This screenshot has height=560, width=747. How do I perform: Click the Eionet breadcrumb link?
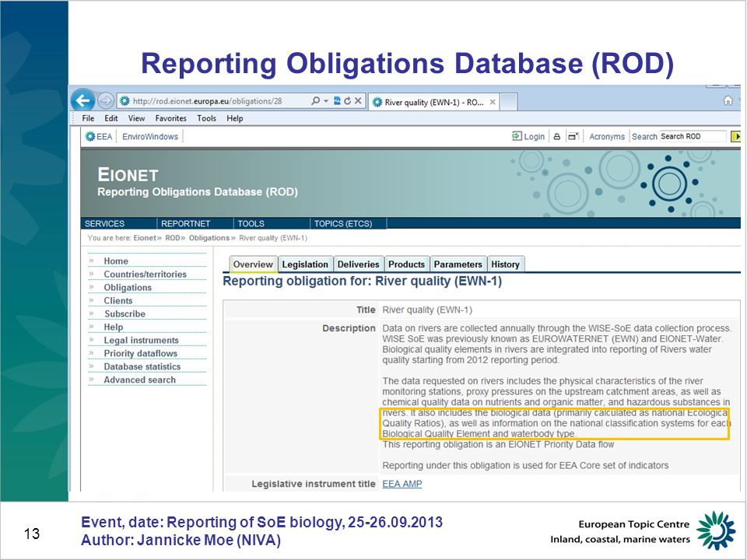point(145,238)
